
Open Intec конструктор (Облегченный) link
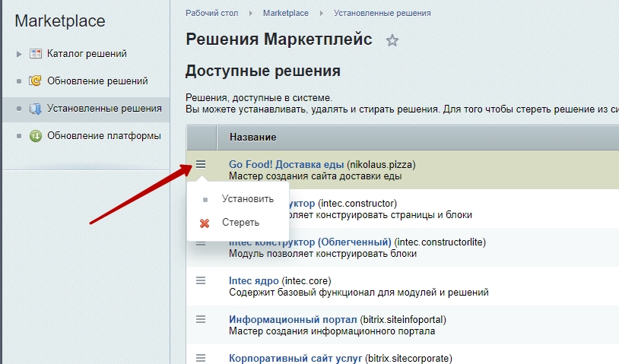point(310,242)
